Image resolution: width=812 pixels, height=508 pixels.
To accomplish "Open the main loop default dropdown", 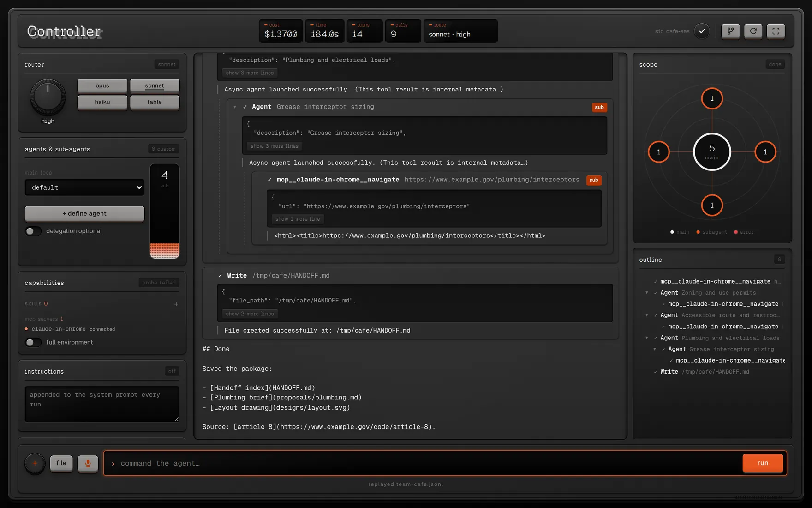I will click(x=84, y=187).
